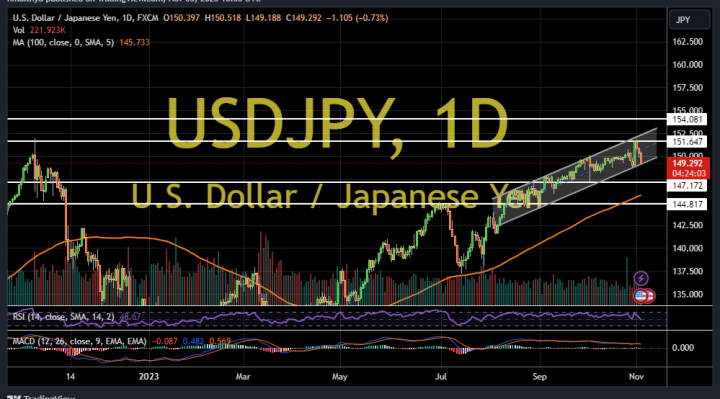720x399 pixels.
Task: Click the TradingView logo at bottom left
Action: tap(40, 397)
